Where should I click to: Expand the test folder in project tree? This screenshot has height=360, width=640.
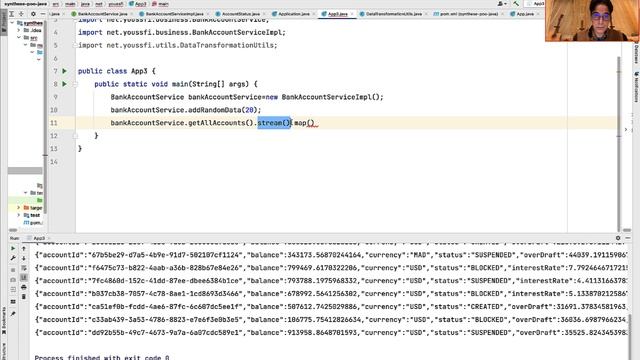[19, 215]
